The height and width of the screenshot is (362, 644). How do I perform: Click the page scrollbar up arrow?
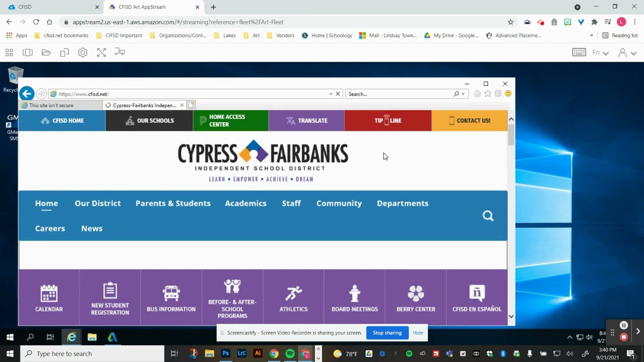click(511, 119)
